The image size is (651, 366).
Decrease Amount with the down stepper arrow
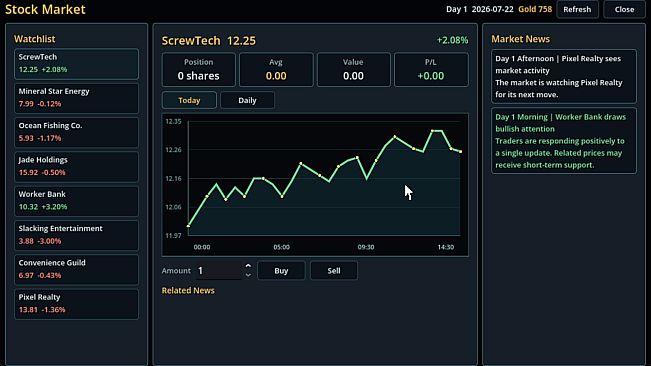(248, 275)
